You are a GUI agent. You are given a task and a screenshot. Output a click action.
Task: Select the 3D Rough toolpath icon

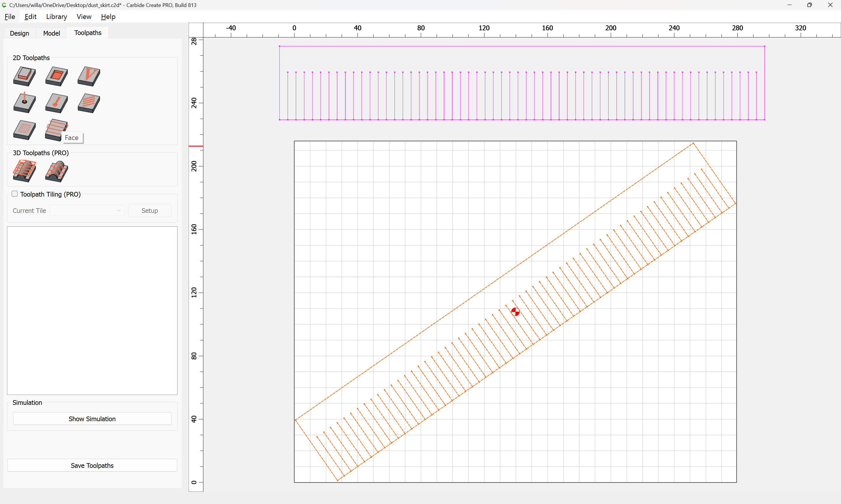(25, 171)
